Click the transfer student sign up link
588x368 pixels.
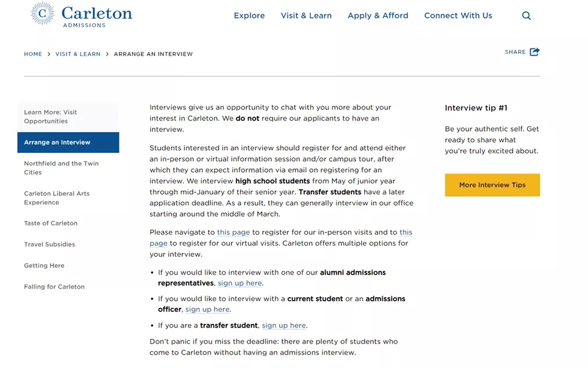click(x=284, y=326)
